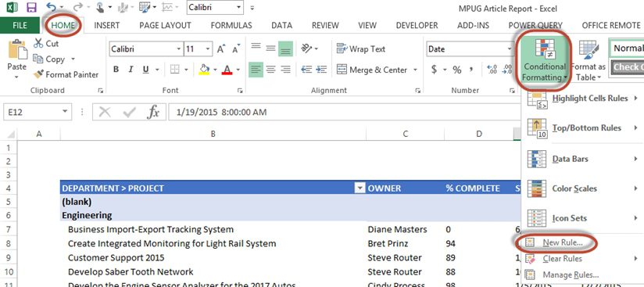Toggle Italic formatting
Image resolution: width=644 pixels, height=287 pixels.
(131, 70)
